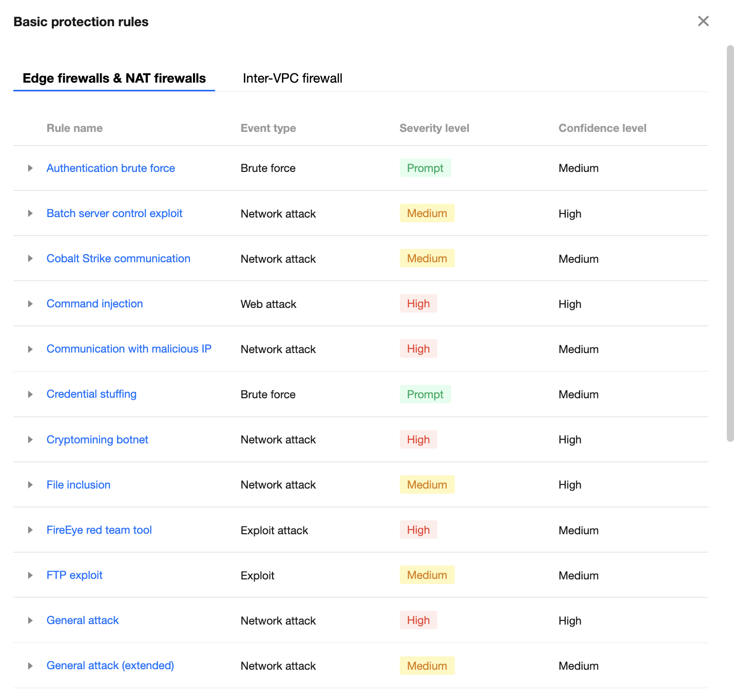Screen dimensions: 734x700
Task: Switch to Inter-VPC firewall tab
Action: 292,78
